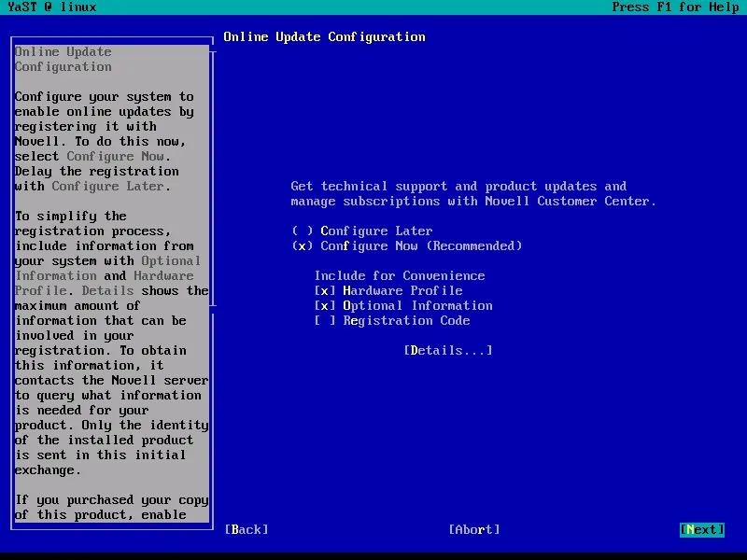Click 'contacts the Novell server' help line

click(x=112, y=381)
